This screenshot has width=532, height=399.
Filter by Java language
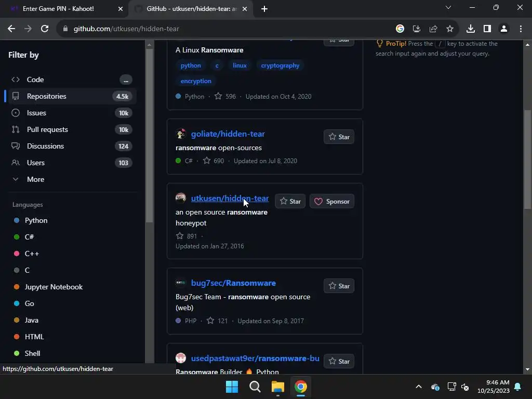(x=31, y=320)
